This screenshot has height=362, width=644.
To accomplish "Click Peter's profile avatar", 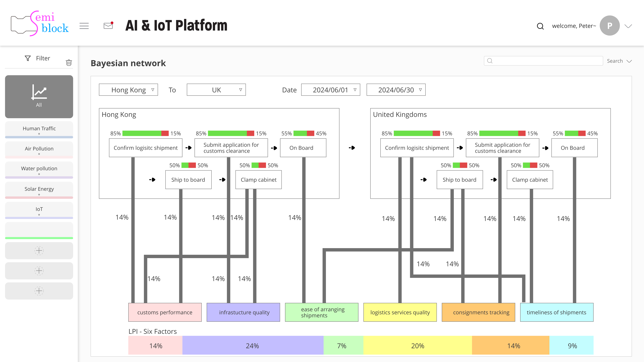I will (610, 26).
